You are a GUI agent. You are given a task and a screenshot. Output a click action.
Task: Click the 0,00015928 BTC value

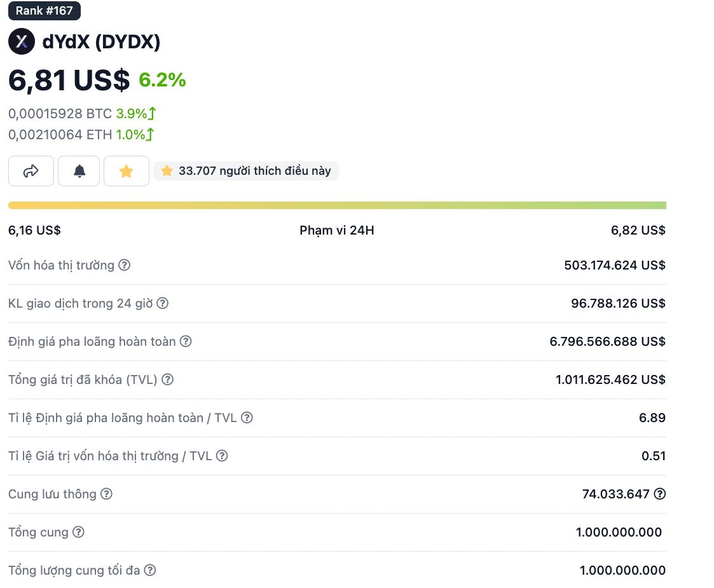pyautogui.click(x=60, y=113)
